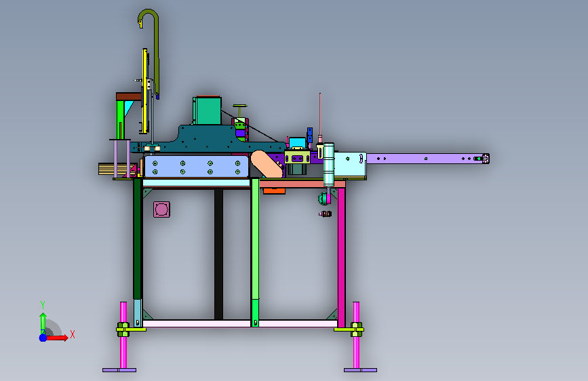Select the left purple foot pad

(x=119, y=370)
